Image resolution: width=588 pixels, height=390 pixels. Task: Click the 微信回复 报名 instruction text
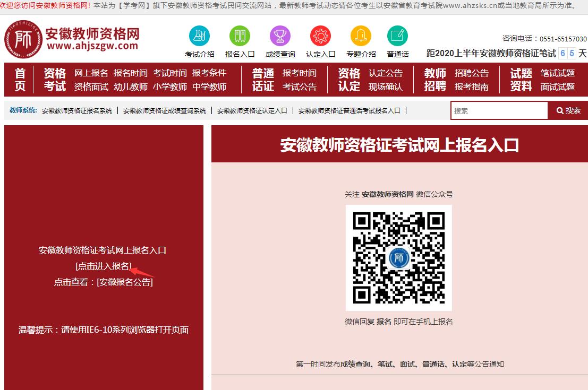pyautogui.click(x=398, y=322)
